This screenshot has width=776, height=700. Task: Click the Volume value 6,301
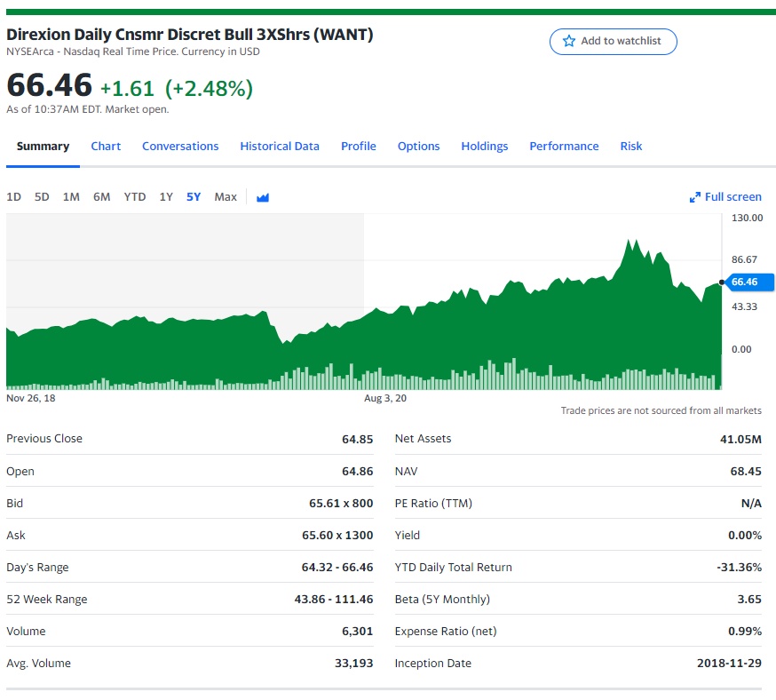(x=357, y=632)
